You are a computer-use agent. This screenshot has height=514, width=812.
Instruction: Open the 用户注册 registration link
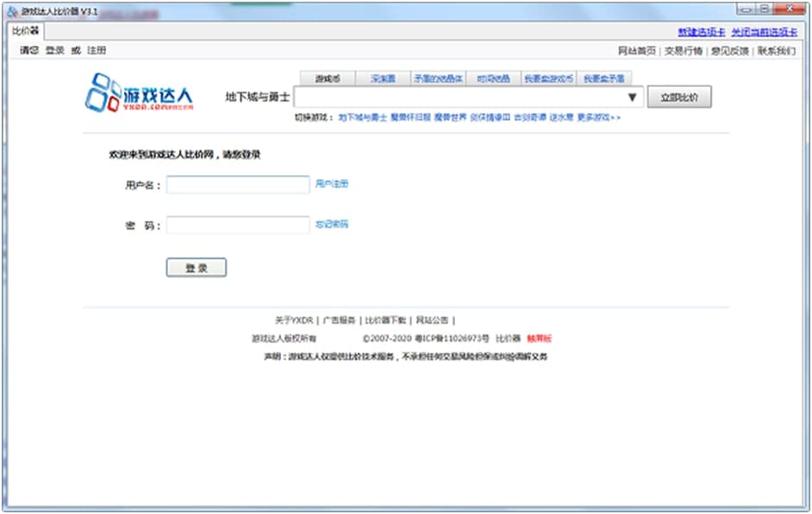[x=333, y=185]
